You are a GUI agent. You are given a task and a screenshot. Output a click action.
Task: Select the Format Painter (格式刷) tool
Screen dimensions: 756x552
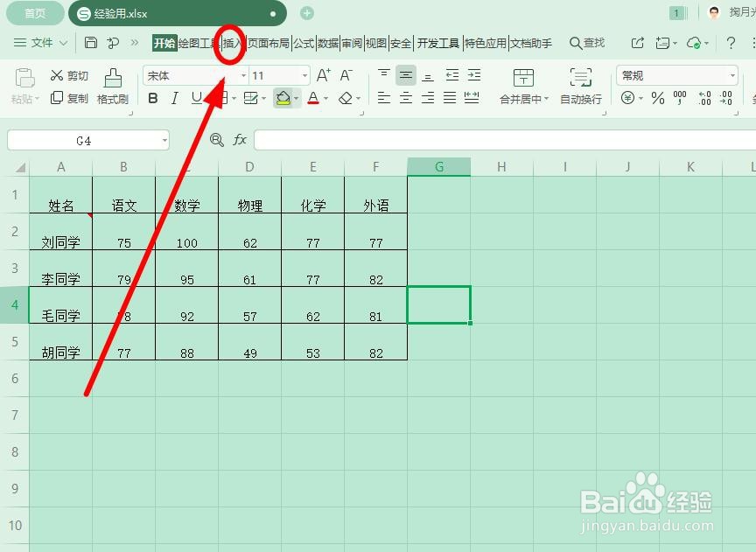point(112,87)
